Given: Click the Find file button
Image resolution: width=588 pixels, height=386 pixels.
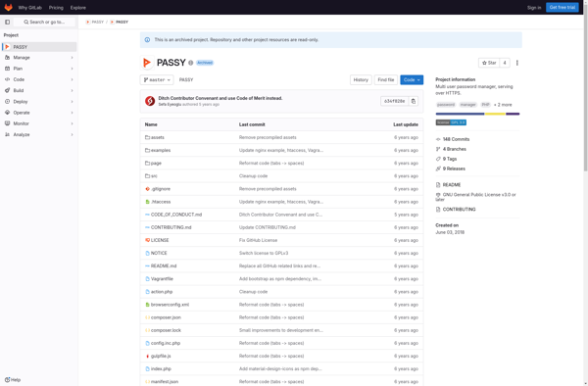Looking at the screenshot, I should click(386, 79).
